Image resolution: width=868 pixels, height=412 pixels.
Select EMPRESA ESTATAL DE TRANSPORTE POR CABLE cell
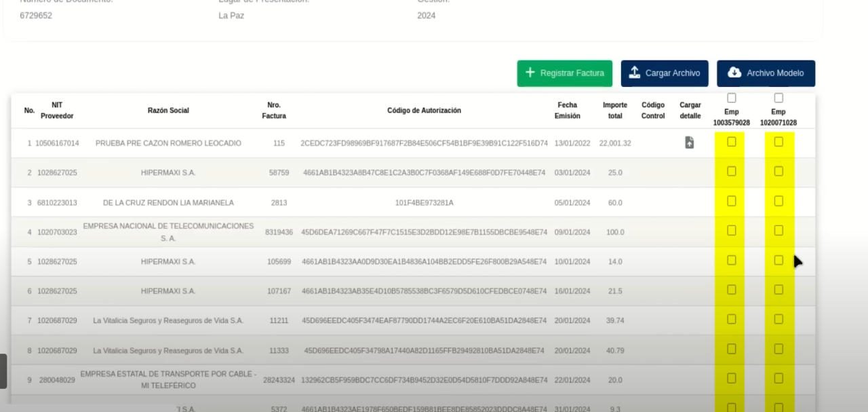(x=168, y=380)
